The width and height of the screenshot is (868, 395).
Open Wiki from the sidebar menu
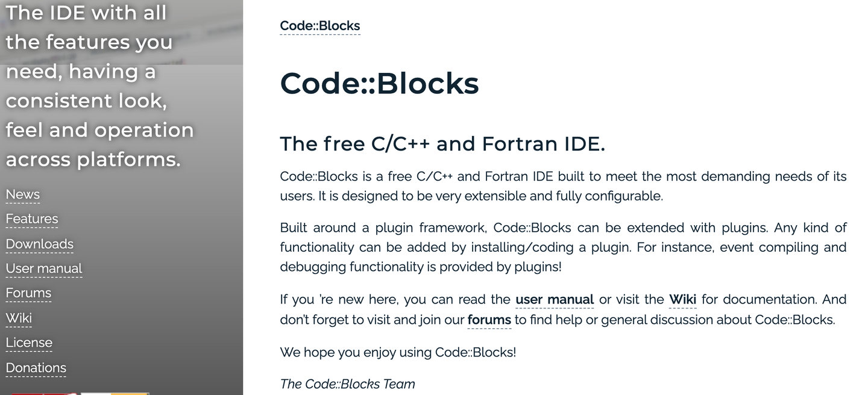19,318
